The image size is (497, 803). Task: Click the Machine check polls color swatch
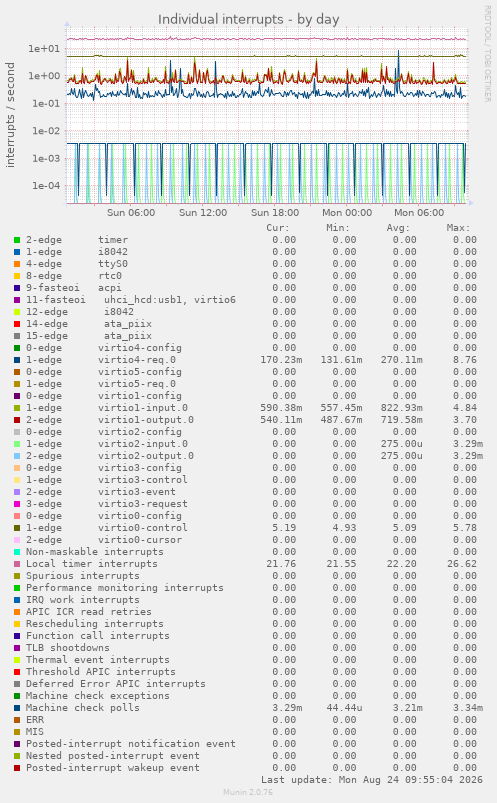(17, 708)
